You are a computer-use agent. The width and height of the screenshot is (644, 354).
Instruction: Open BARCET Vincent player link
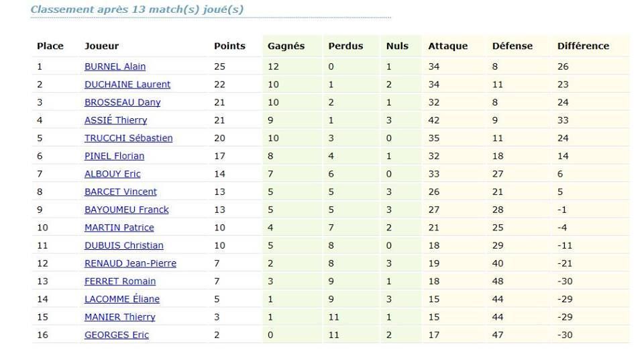click(121, 192)
